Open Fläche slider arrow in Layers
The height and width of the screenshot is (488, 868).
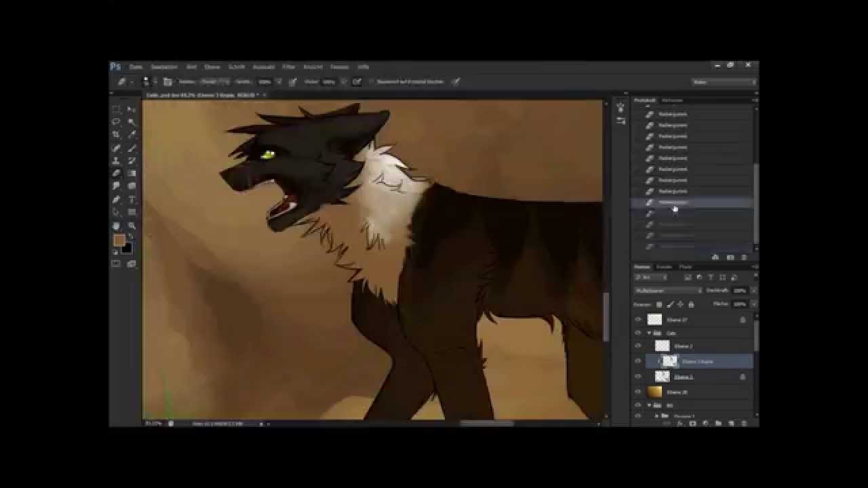[x=753, y=304]
